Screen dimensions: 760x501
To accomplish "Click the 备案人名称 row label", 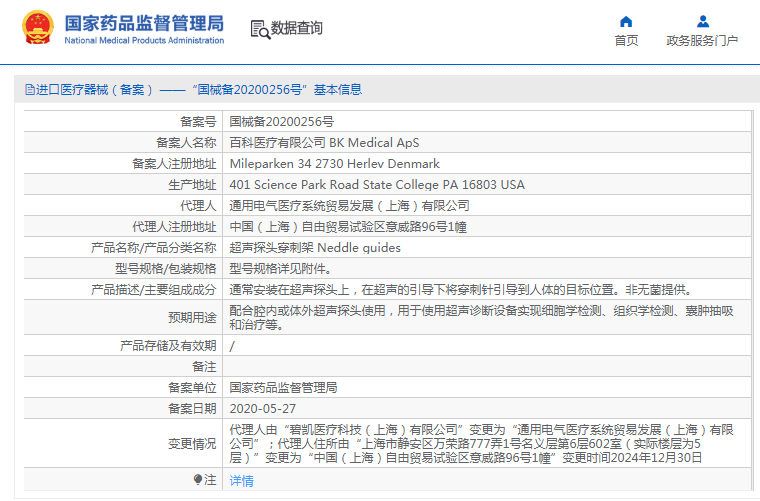I will click(186, 142).
